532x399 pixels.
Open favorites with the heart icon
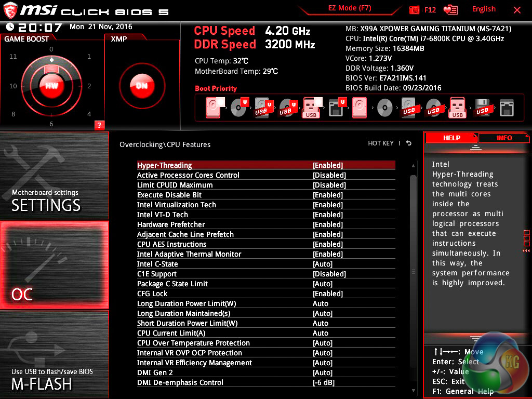point(450,10)
